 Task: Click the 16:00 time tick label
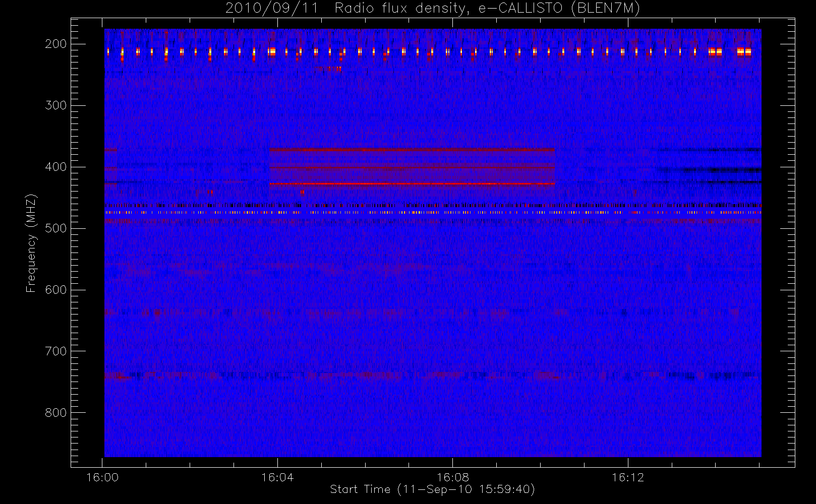click(102, 477)
